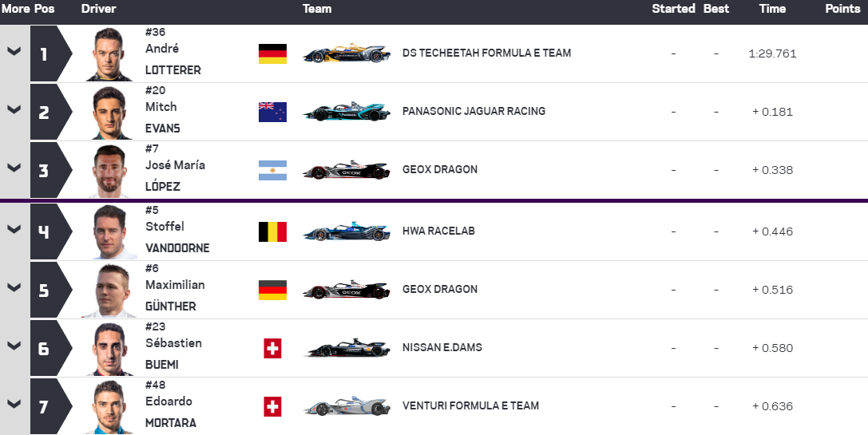Click the Argentina flag beside López
Screen dimensions: 868x435
(x=272, y=170)
